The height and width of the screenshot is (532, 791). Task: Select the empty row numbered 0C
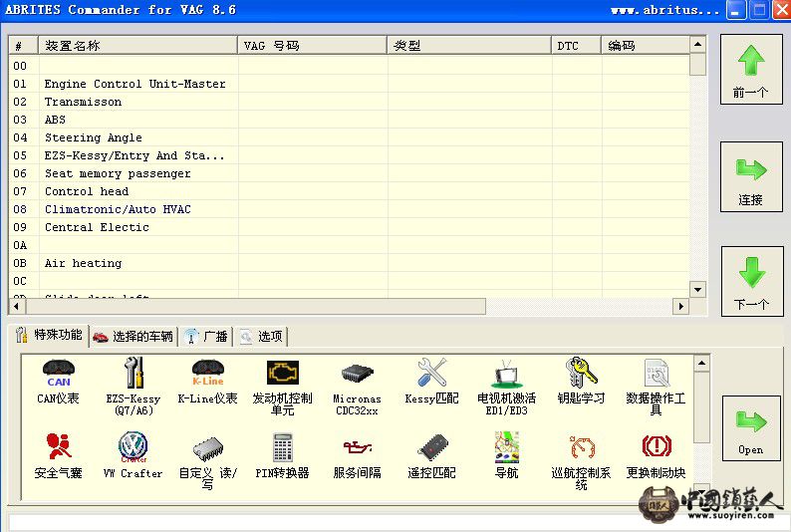pos(349,281)
